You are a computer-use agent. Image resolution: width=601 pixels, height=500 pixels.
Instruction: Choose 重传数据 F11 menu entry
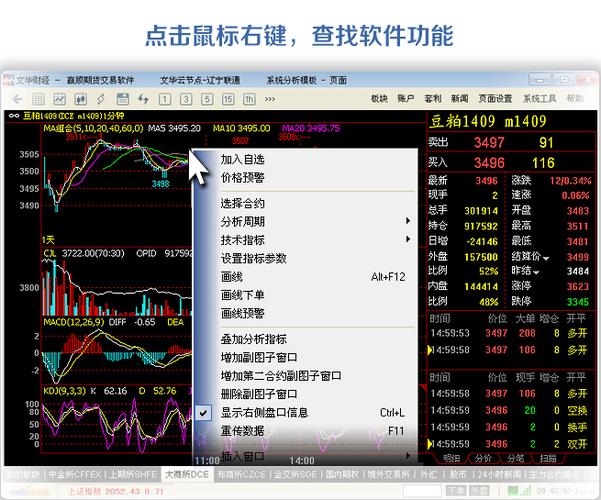point(305,431)
